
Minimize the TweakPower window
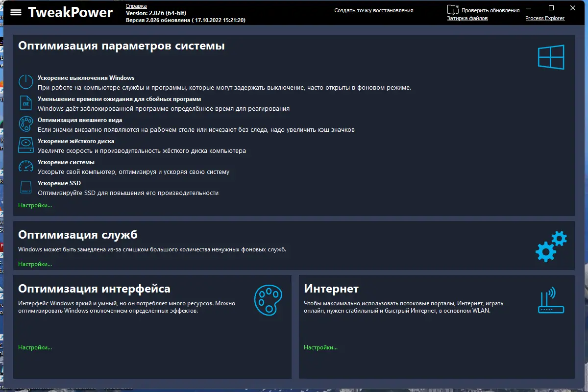[x=529, y=8]
